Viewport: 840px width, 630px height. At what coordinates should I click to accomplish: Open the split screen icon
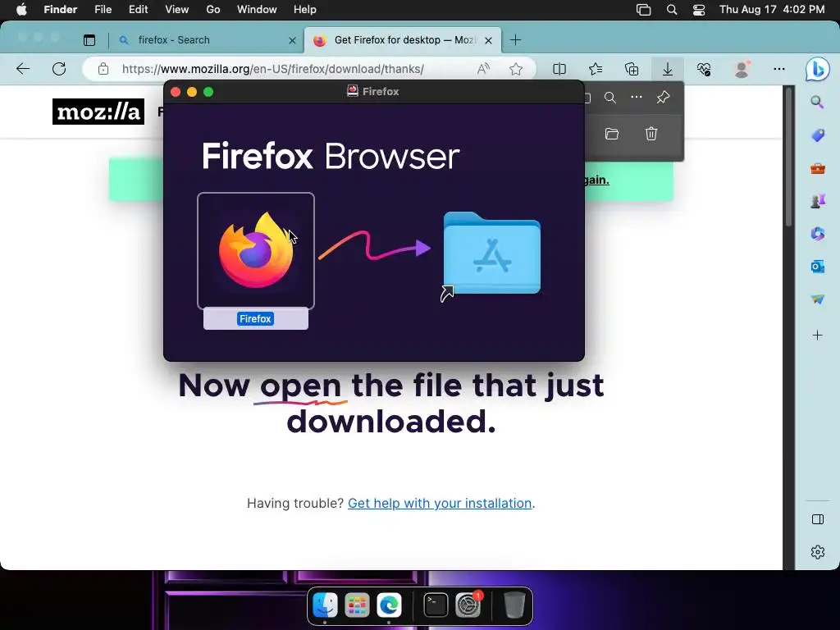[559, 69]
